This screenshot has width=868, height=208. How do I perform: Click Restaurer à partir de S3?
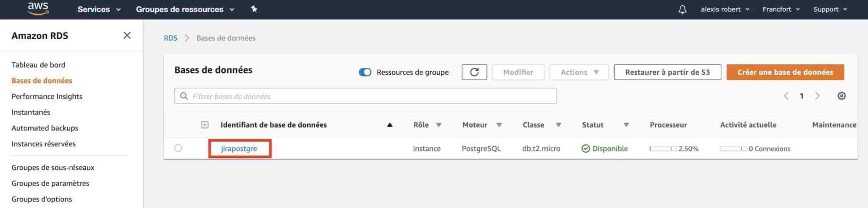coord(668,72)
